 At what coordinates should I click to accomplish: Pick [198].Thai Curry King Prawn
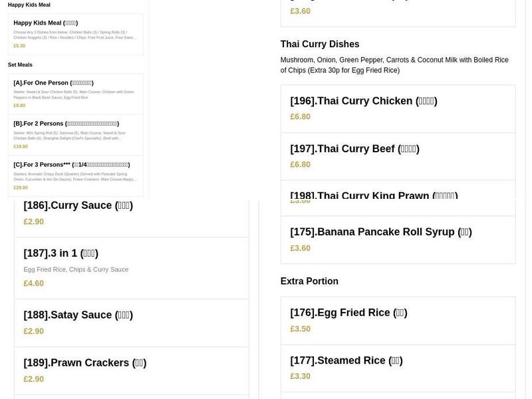(373, 196)
